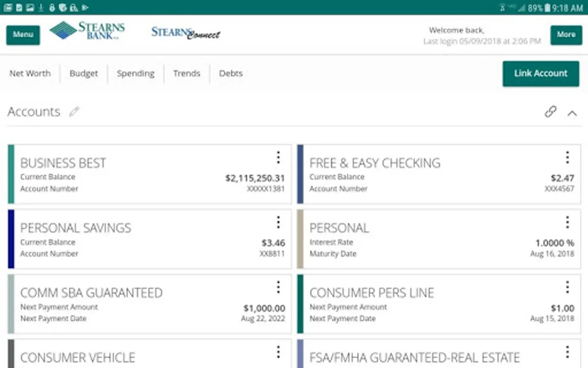Tap the signal strength icon

coord(521,8)
